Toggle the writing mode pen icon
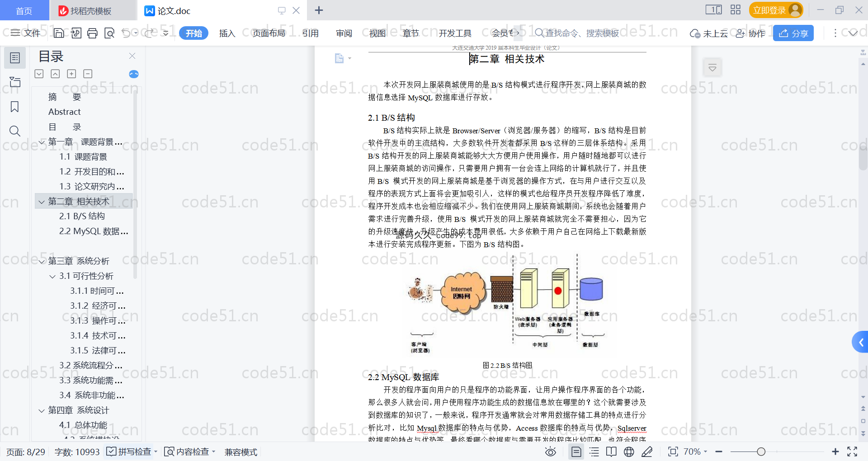Viewport: 868px width, 461px height. click(x=647, y=452)
